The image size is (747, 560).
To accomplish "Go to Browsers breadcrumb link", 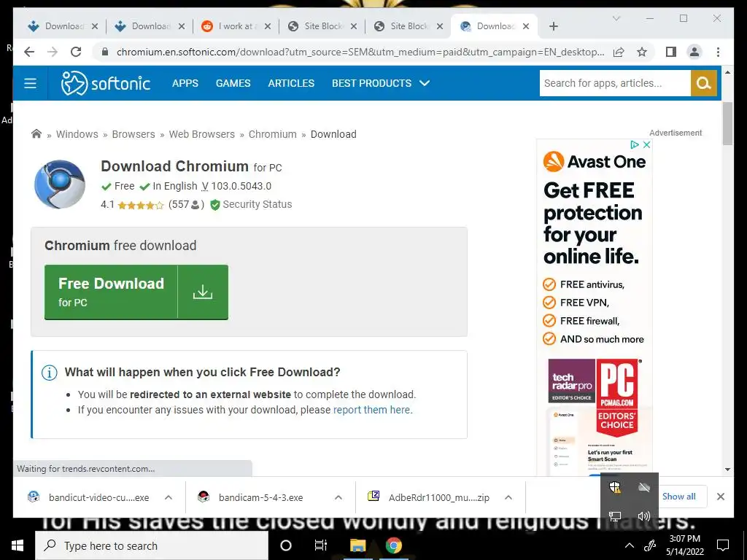I will point(133,134).
